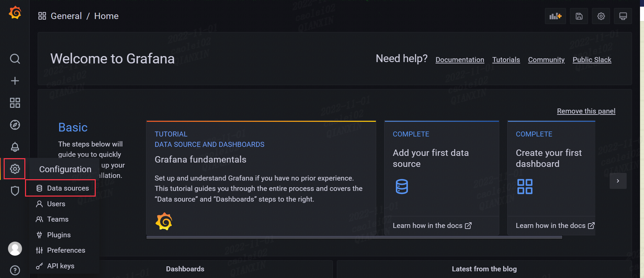
Task: Click the dashboard grid icon beside General
Action: click(42, 16)
